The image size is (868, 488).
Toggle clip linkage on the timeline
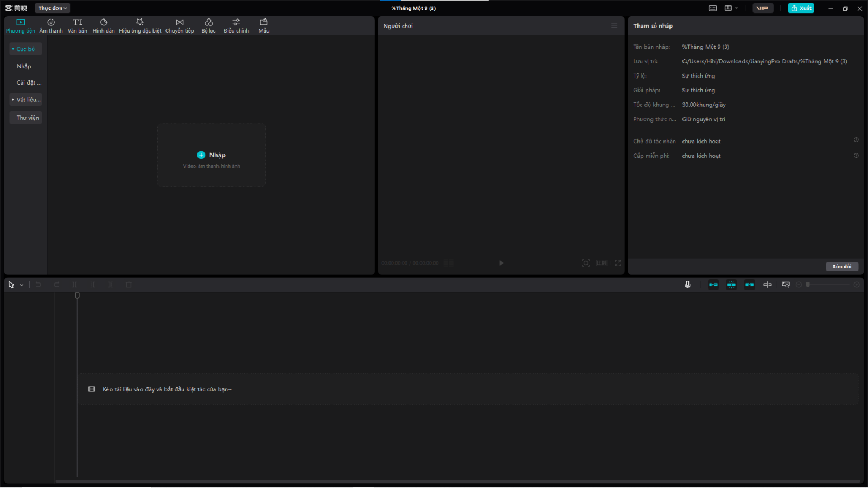tap(749, 285)
